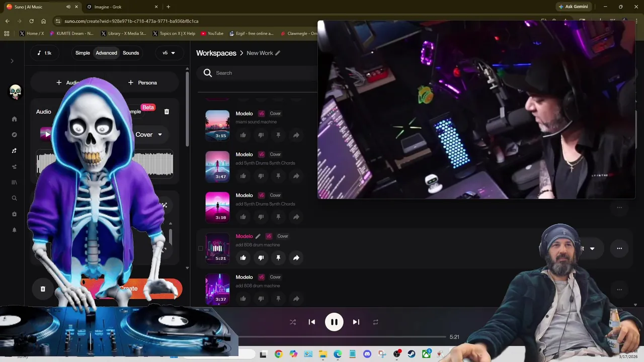The width and height of the screenshot is (644, 362).
Task: Dislike the 3:47 Modelo song
Action: click(261, 176)
